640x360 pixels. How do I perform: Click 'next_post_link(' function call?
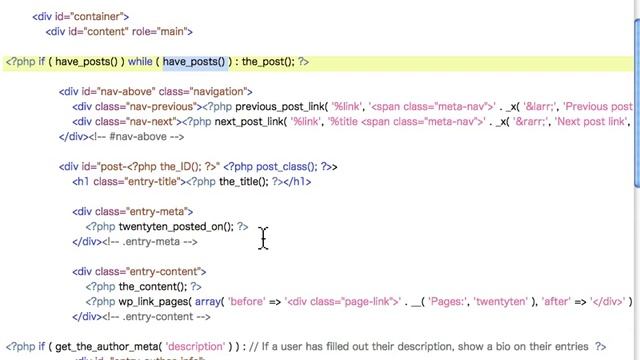251,122
